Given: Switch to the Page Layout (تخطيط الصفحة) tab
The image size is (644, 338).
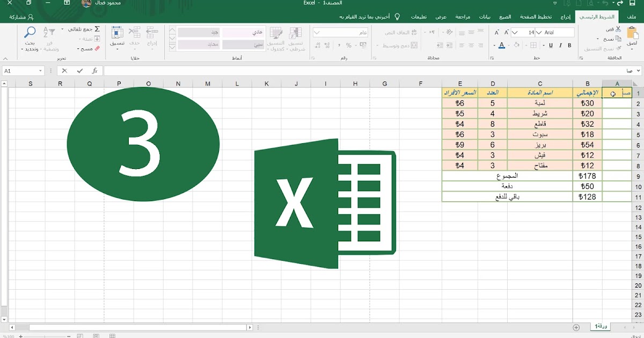Looking at the screenshot, I should pyautogui.click(x=535, y=17).
